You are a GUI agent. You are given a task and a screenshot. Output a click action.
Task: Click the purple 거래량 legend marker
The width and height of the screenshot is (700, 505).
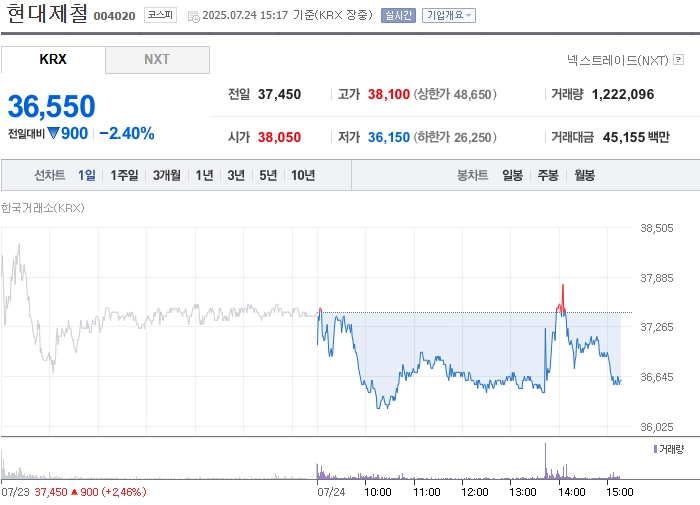[655, 449]
